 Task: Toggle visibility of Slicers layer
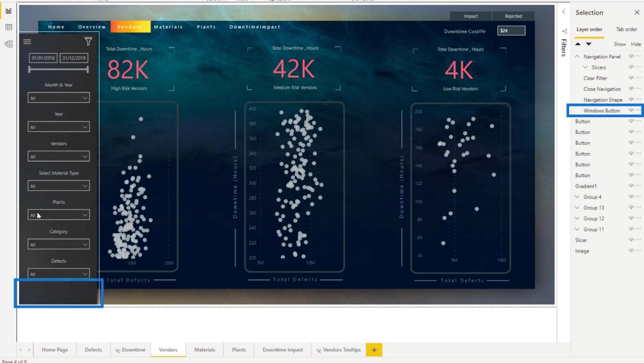[x=631, y=68]
